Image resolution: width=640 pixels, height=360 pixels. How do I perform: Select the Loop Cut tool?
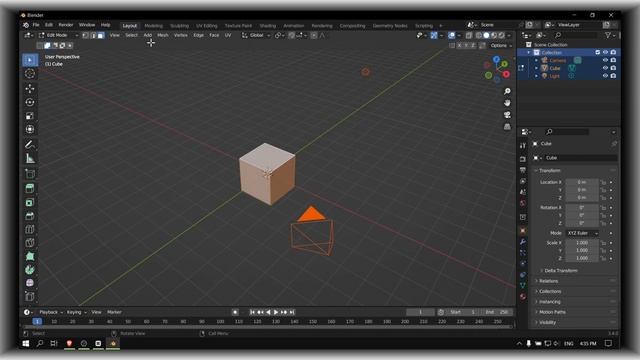[x=30, y=229]
